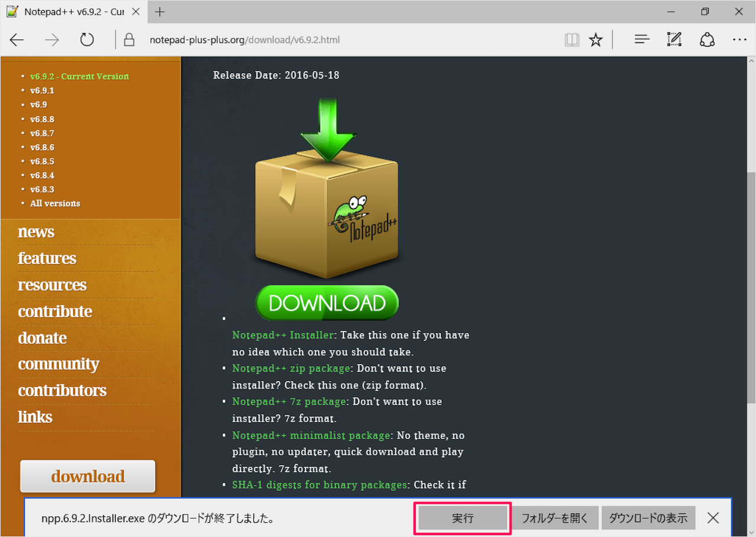Click the Share icon in toolbar
The image size is (756, 537).
(707, 40)
